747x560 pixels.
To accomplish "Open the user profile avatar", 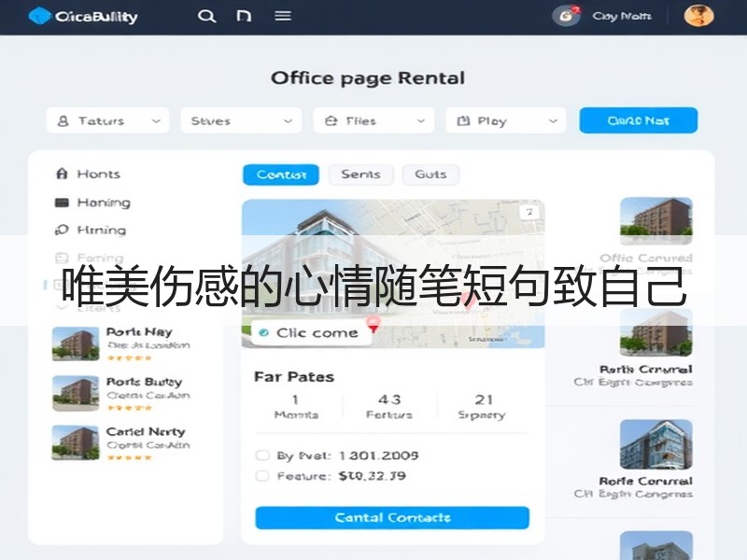I will pos(698,16).
